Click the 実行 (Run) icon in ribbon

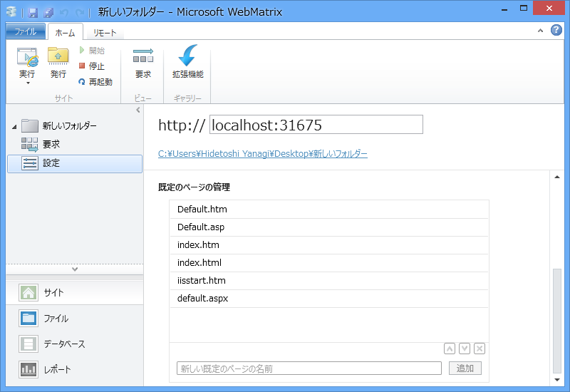coord(27,58)
